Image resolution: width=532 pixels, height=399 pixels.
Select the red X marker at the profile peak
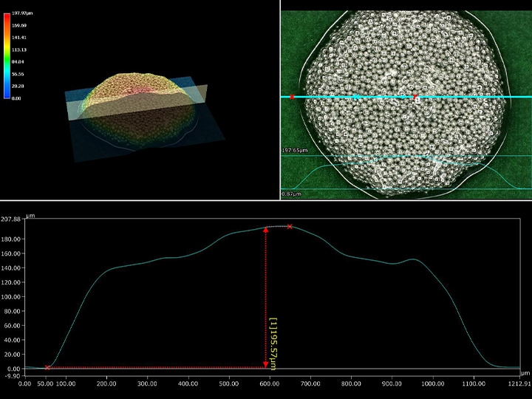click(x=290, y=227)
